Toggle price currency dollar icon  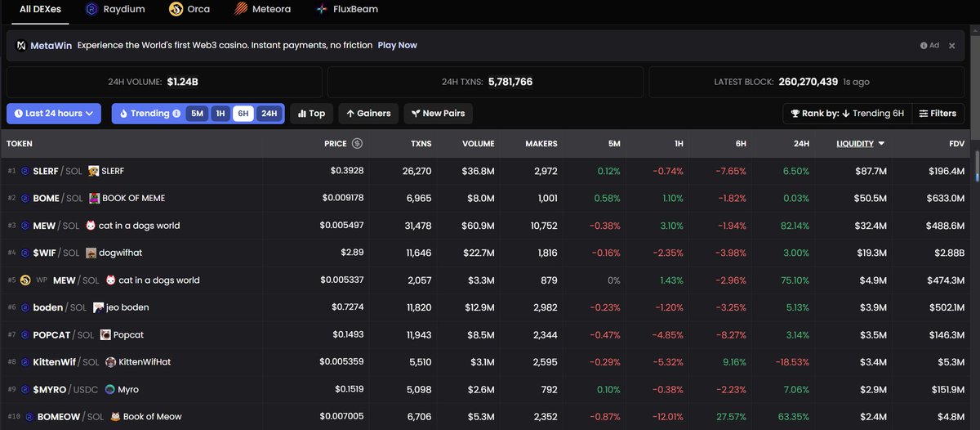pyautogui.click(x=357, y=144)
